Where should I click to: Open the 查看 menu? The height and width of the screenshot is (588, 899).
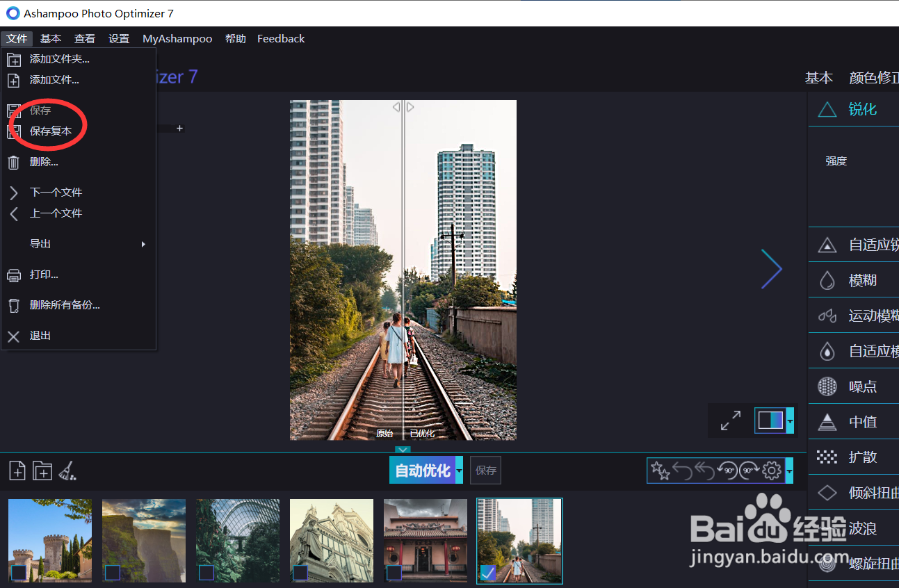tap(85, 39)
